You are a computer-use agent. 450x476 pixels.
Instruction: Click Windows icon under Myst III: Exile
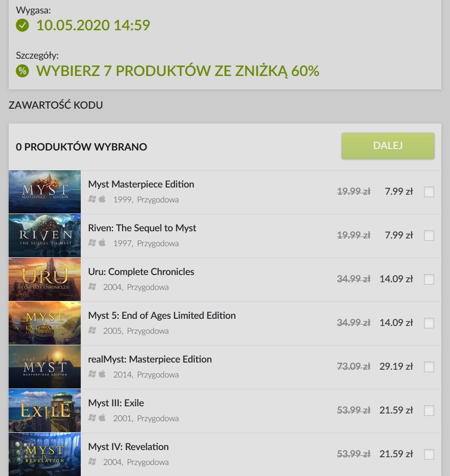click(92, 417)
